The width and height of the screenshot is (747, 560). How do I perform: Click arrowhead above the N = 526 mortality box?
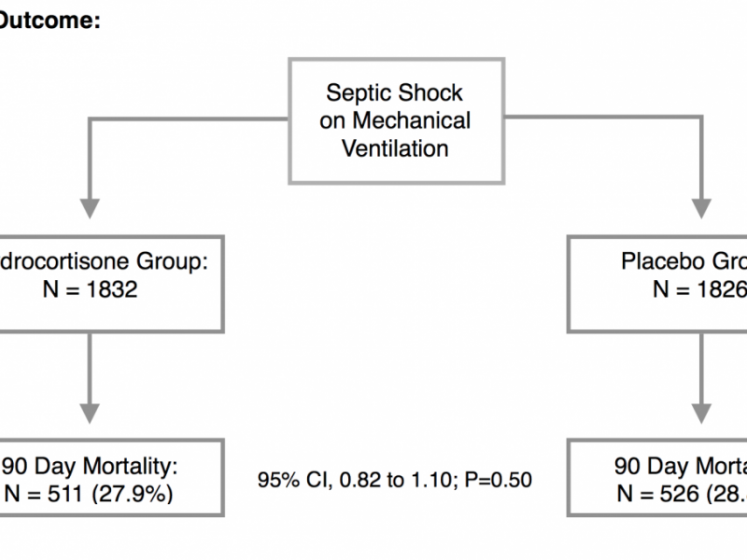pyautogui.click(x=699, y=413)
